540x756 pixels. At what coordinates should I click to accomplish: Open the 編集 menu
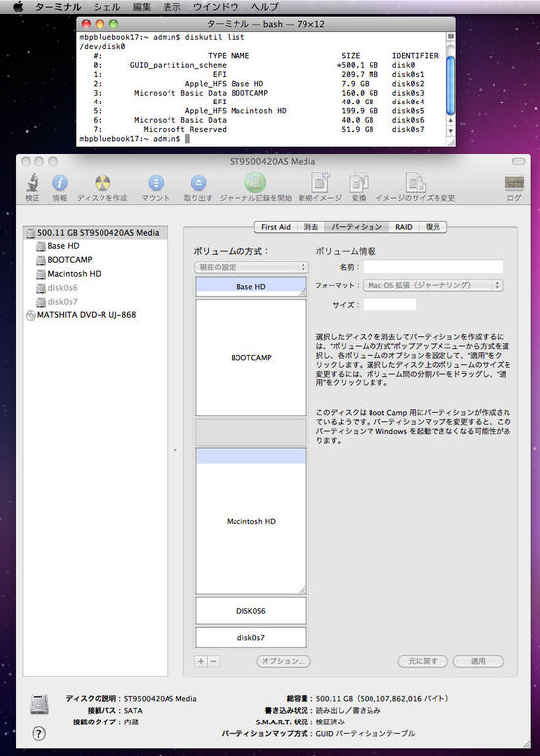142,7
